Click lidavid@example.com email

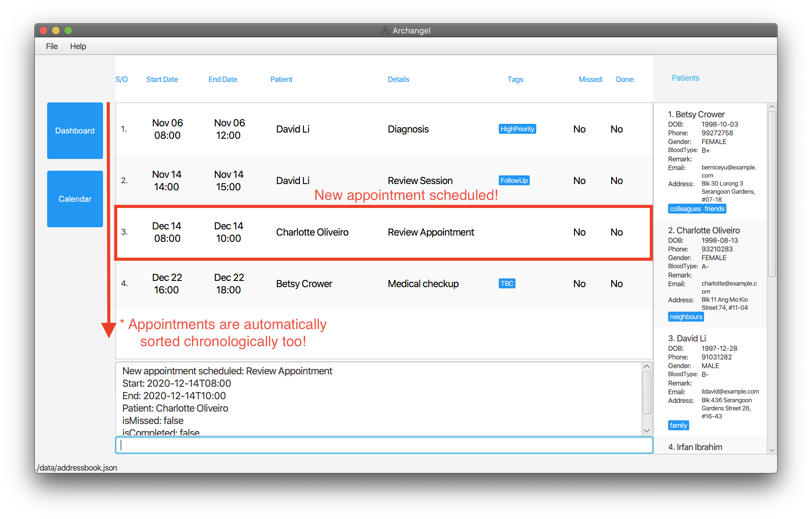(x=730, y=391)
